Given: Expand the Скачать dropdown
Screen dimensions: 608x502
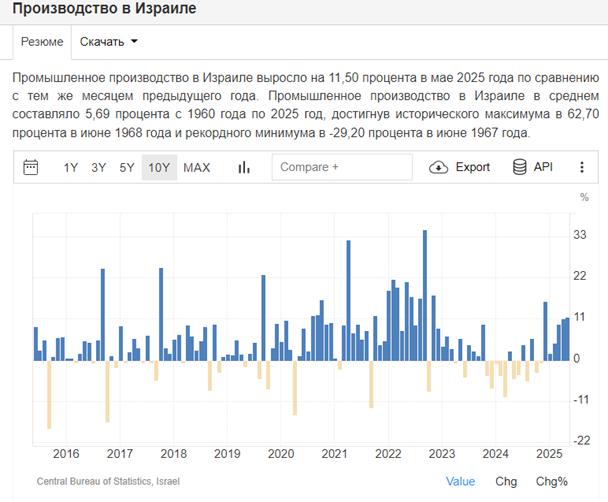Looking at the screenshot, I should pyautogui.click(x=108, y=42).
